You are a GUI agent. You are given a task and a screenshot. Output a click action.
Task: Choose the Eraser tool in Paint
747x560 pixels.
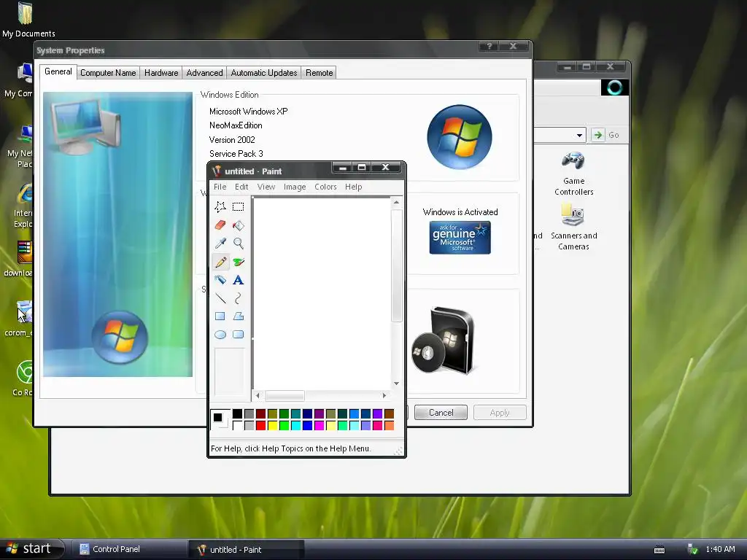pyautogui.click(x=220, y=225)
